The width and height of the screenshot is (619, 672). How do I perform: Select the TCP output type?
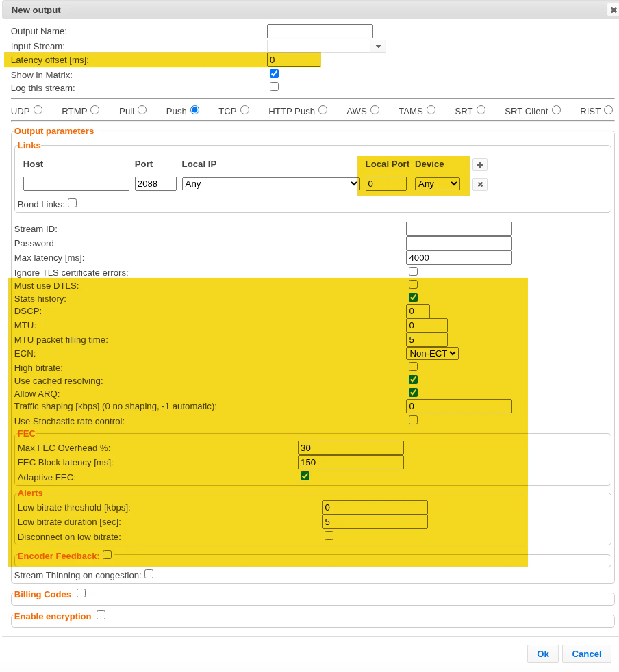pyautogui.click(x=245, y=110)
